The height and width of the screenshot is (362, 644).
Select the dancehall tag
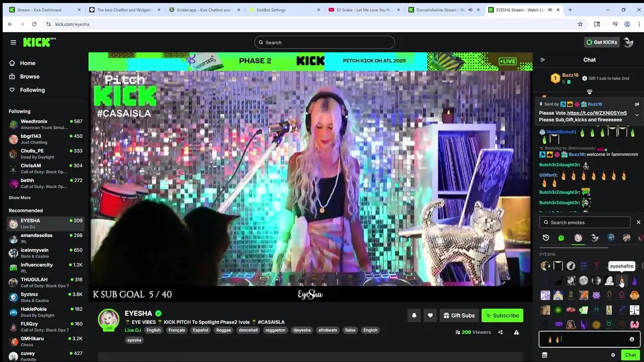[248, 330]
